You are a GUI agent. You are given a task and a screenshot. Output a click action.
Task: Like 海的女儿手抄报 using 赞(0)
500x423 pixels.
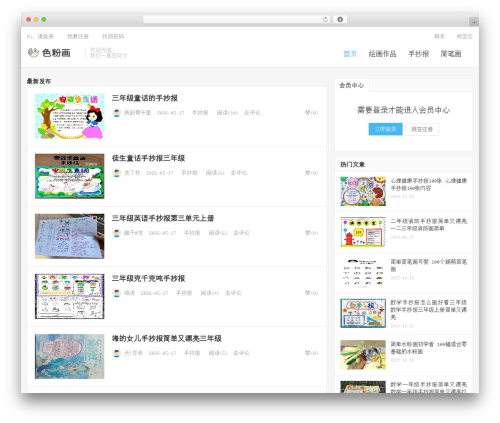point(312,353)
